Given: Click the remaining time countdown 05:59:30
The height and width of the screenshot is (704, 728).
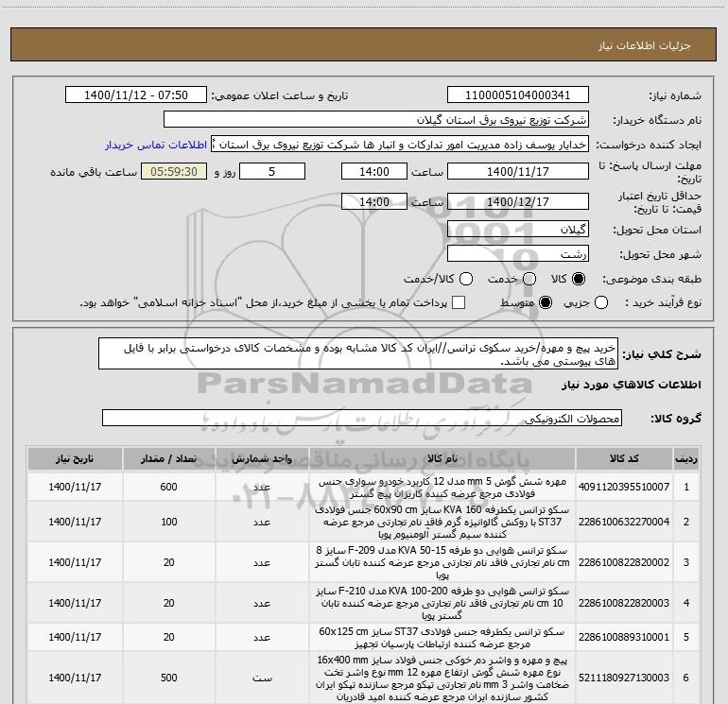Looking at the screenshot, I should (174, 172).
